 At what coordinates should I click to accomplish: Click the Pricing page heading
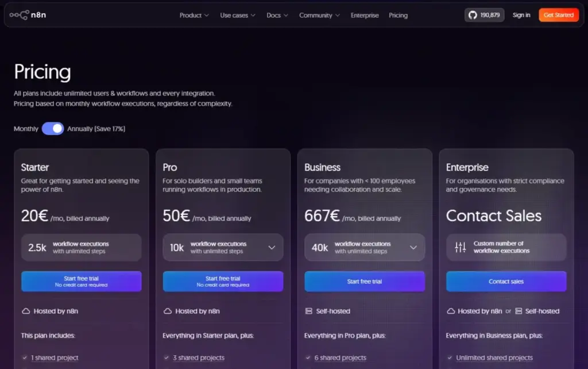(42, 72)
